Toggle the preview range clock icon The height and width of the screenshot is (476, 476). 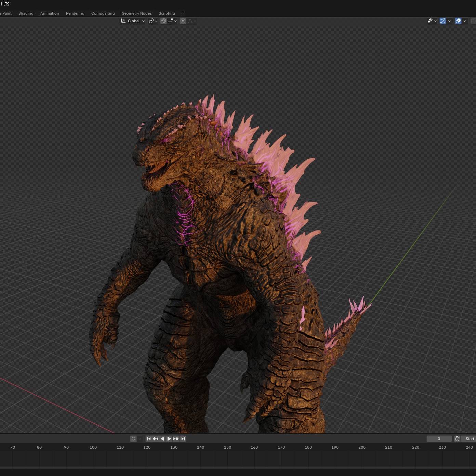[457, 439]
